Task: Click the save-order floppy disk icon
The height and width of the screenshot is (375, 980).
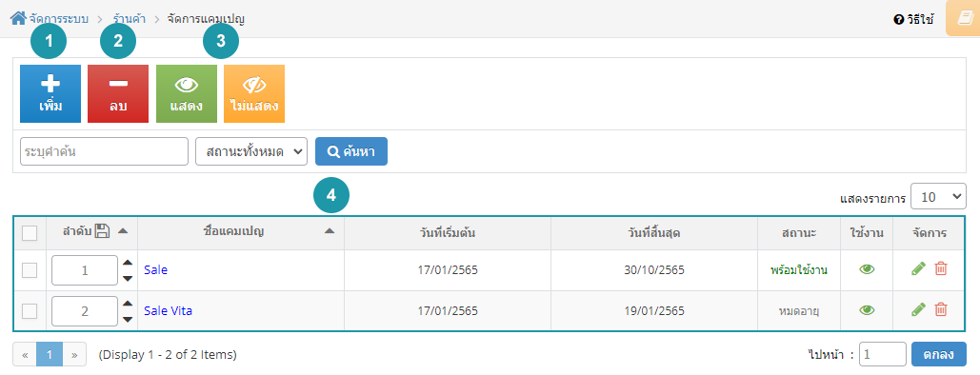Action: pyautogui.click(x=102, y=232)
